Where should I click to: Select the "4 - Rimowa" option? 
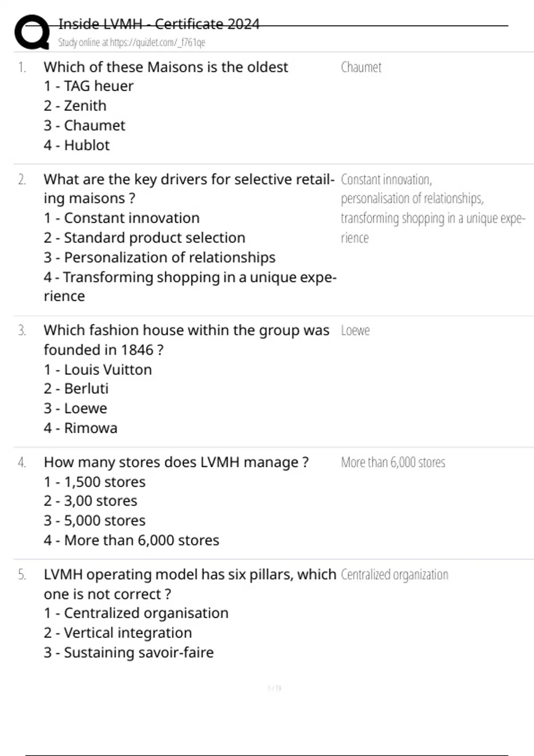(x=81, y=428)
